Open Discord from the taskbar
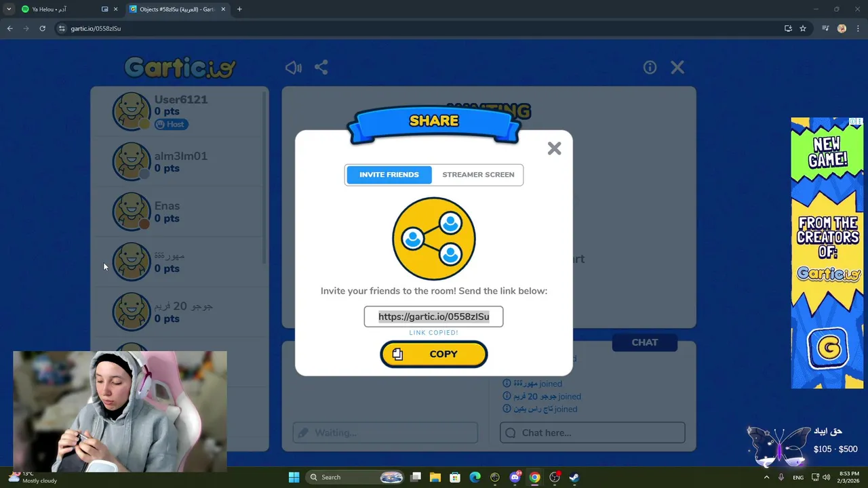 click(x=515, y=477)
